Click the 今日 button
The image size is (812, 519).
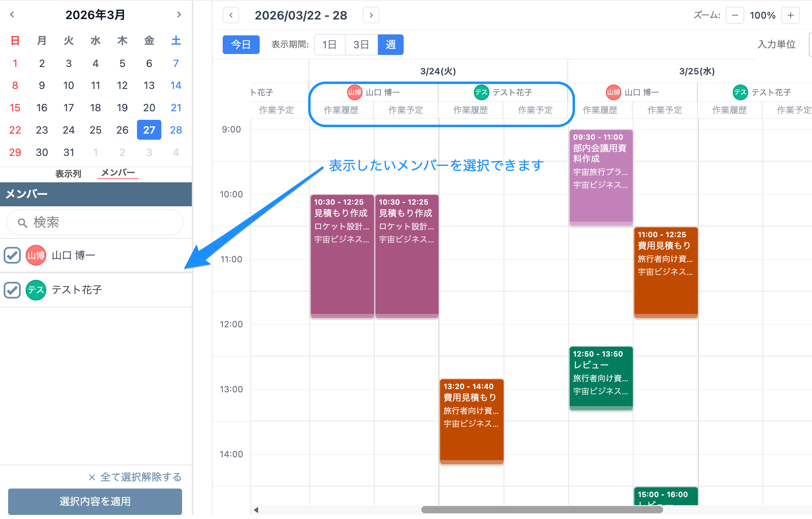tap(241, 45)
